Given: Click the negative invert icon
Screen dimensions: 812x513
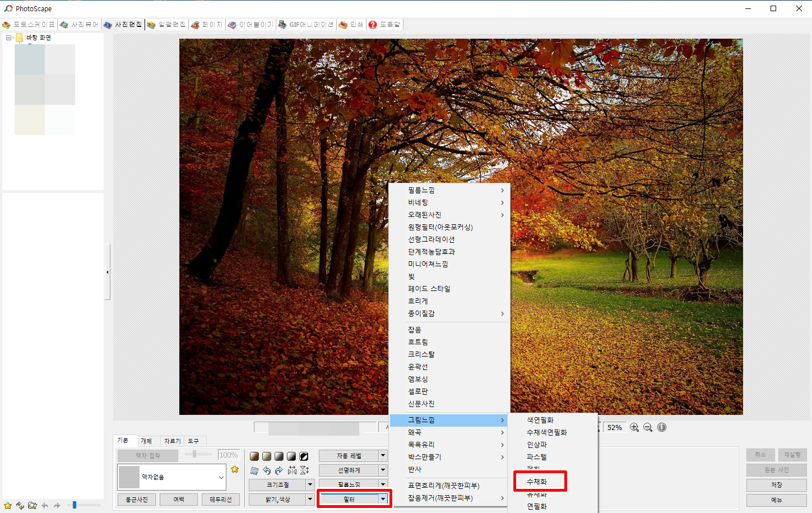Looking at the screenshot, I should 304,456.
